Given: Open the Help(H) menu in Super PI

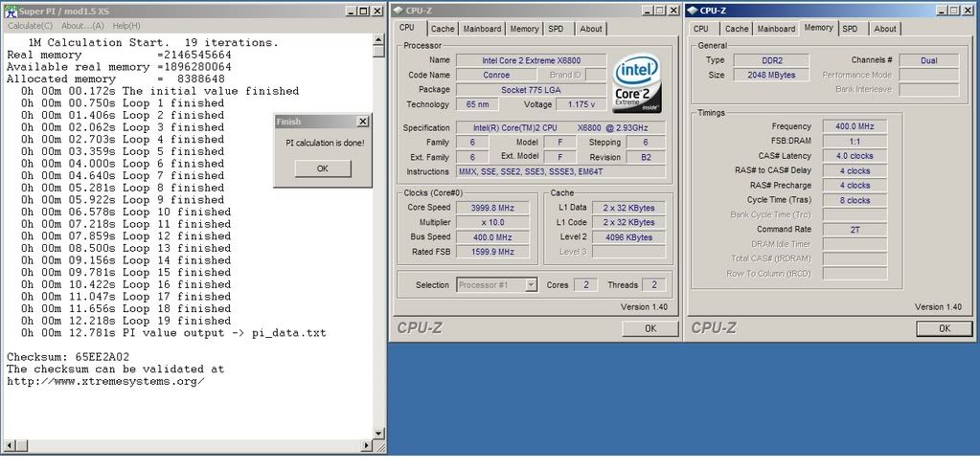Looking at the screenshot, I should point(126,26).
